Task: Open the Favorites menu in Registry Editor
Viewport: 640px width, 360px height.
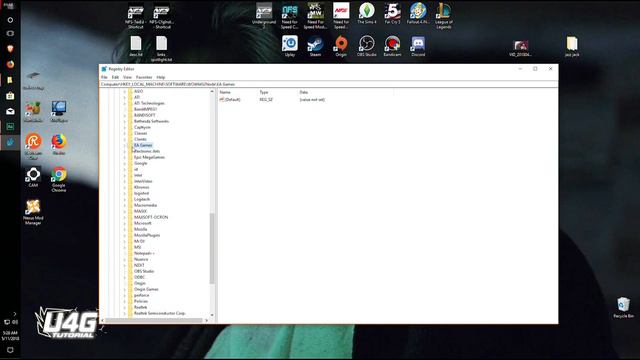Action: [144, 77]
